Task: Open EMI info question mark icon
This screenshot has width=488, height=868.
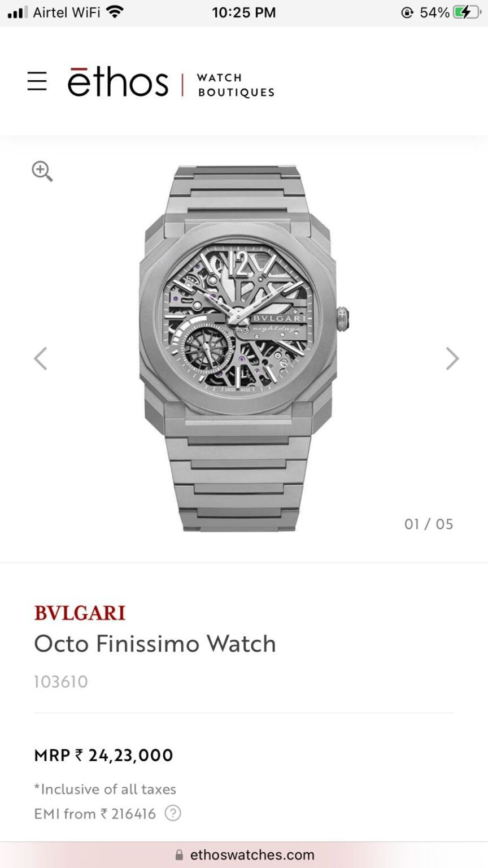Action: pyautogui.click(x=173, y=814)
